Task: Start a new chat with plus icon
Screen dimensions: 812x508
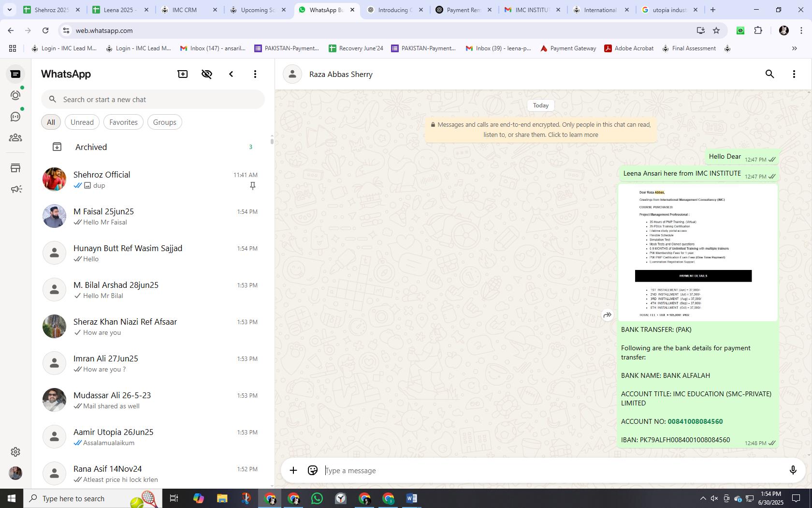Action: pyautogui.click(x=183, y=74)
